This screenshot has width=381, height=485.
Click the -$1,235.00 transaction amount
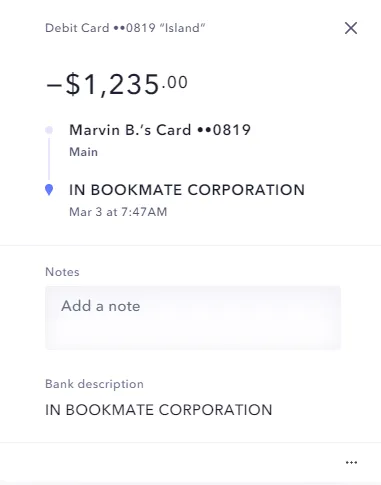tap(117, 84)
